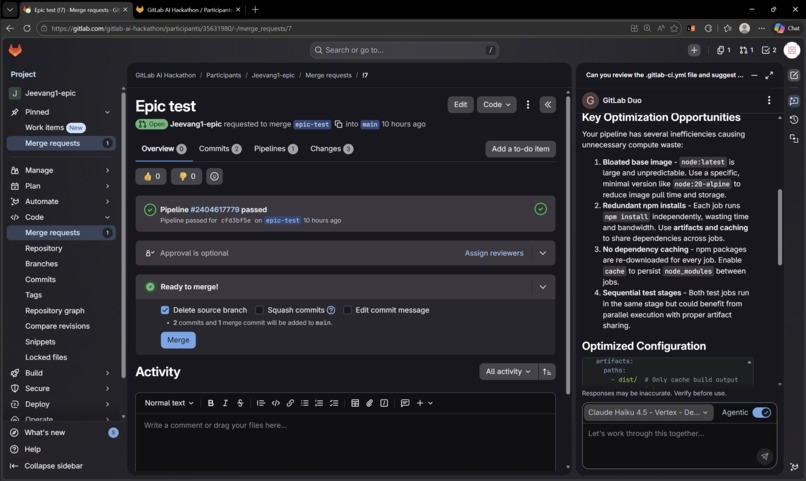Click the GitLab fox logo
806x481 pixels.
[x=15, y=50]
